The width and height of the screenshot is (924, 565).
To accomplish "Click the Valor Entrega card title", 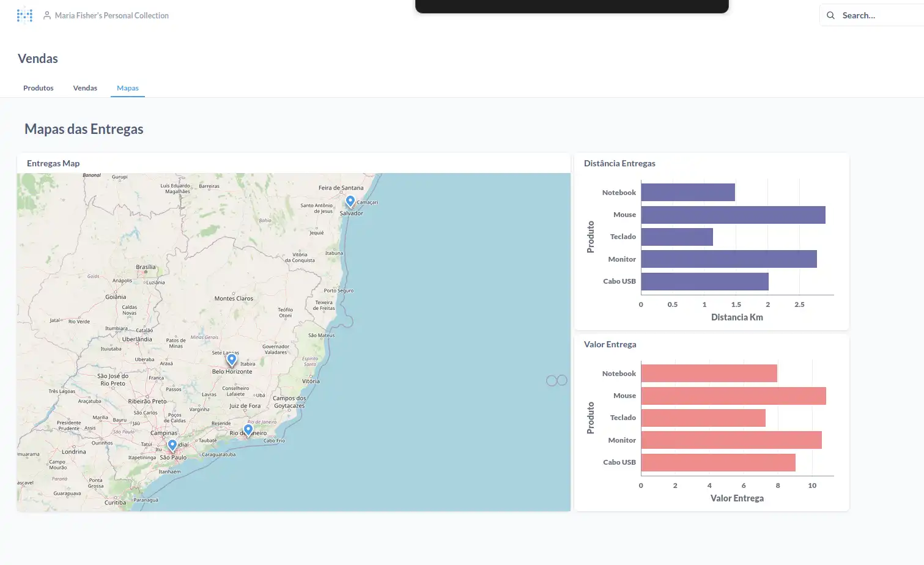I will 610,344.
